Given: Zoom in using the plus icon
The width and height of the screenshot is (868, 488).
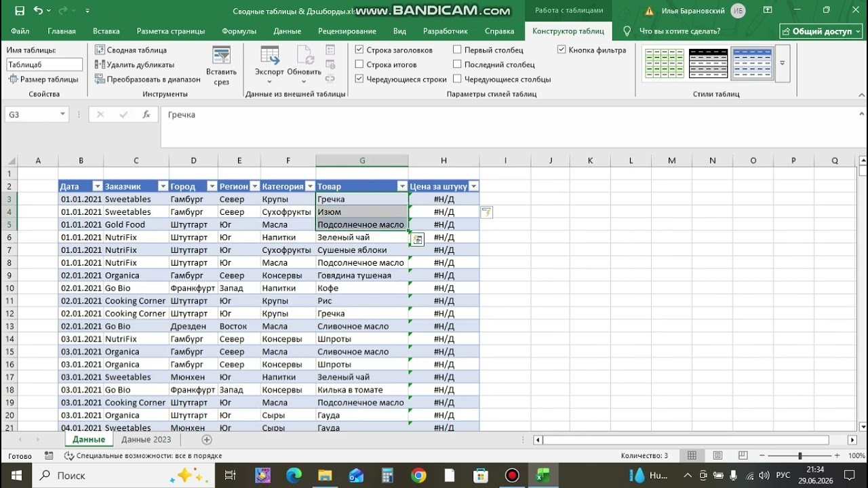Looking at the screenshot, I should click(x=837, y=455).
